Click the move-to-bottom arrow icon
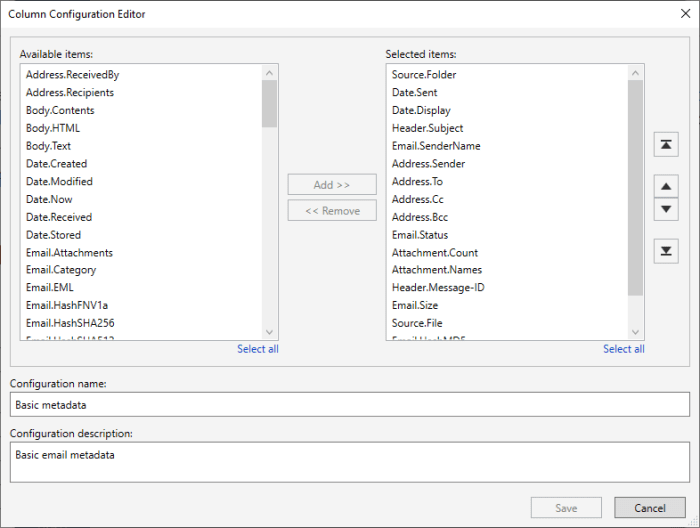 point(666,250)
